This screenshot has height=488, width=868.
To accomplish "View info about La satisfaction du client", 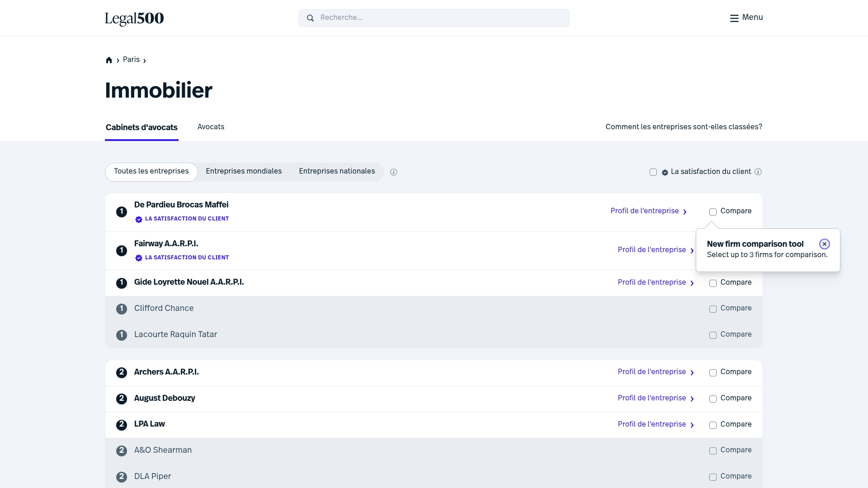I will pos(758,172).
